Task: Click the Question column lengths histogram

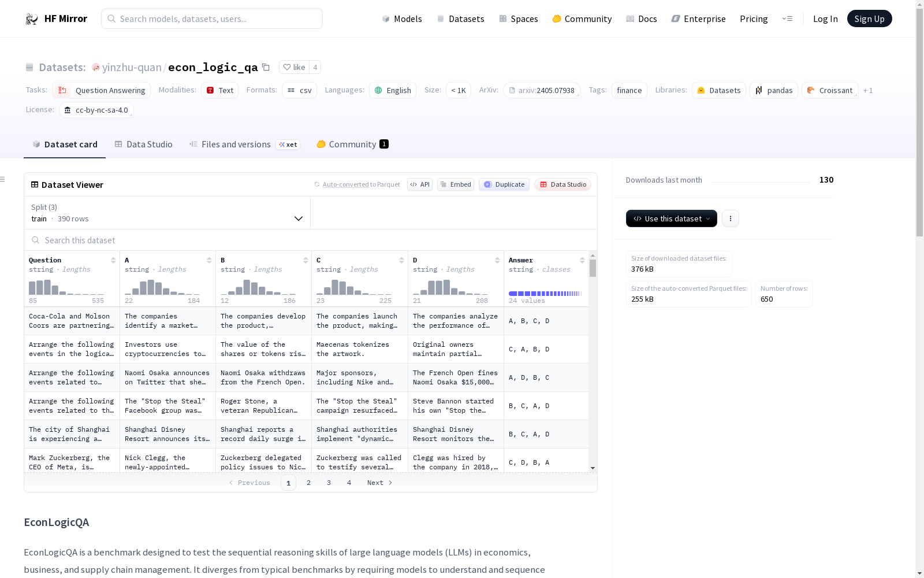Action: click(66, 287)
